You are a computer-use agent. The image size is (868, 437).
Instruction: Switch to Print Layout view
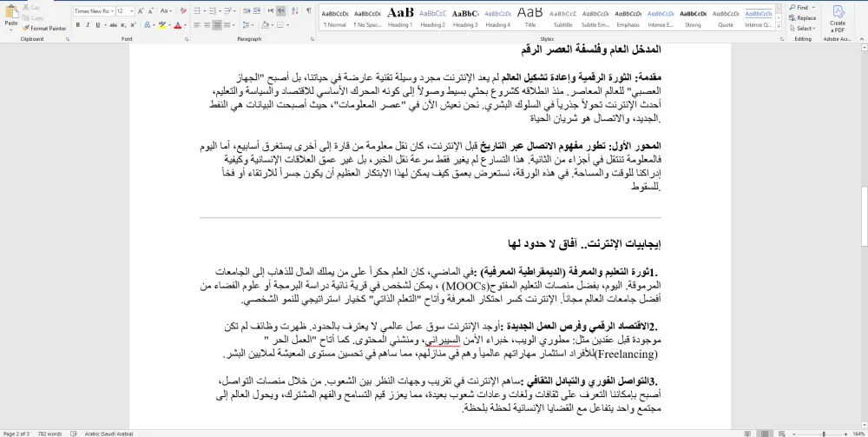point(764,434)
